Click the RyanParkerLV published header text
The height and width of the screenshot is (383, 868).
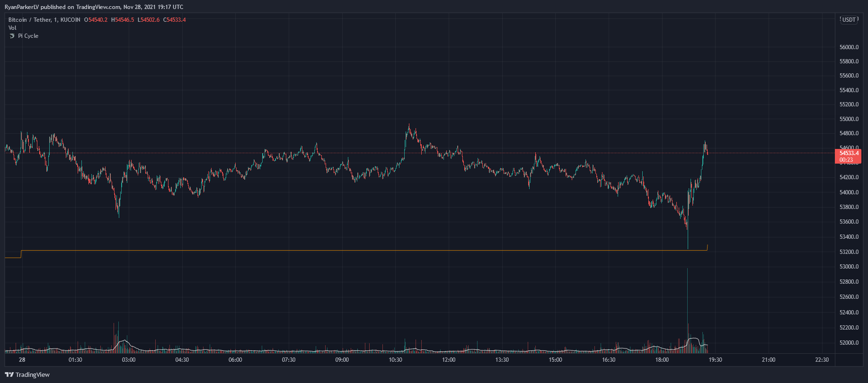click(94, 7)
